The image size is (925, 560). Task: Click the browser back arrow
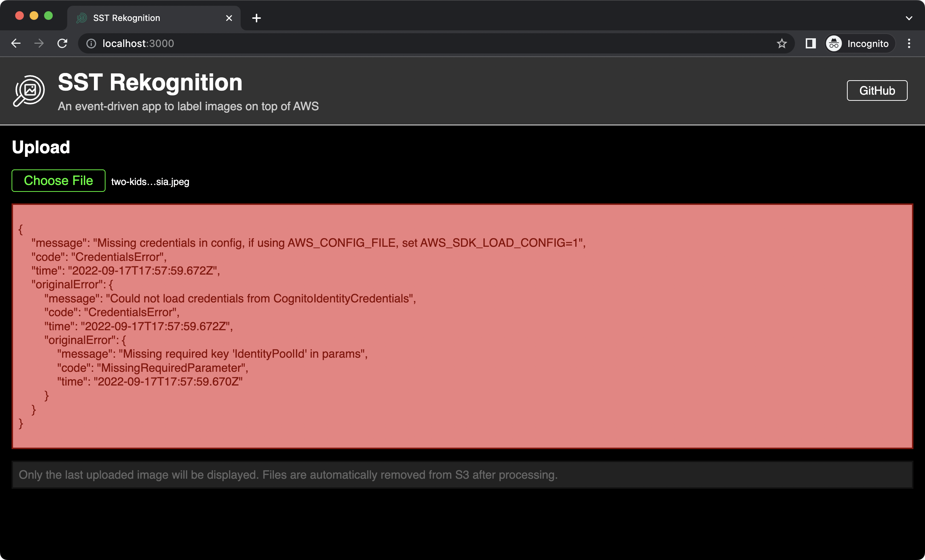click(x=16, y=44)
